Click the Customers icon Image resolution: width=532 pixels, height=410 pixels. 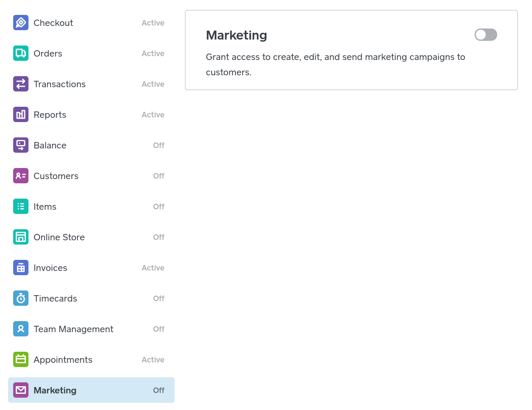[x=21, y=176]
